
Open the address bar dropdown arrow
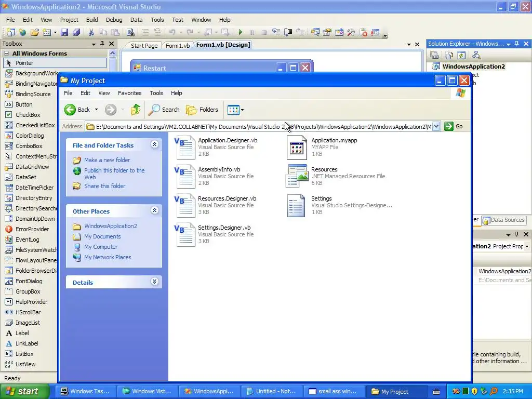click(436, 126)
